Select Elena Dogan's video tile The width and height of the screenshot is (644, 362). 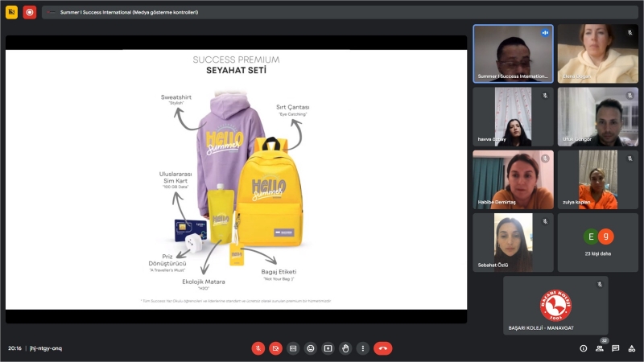coord(598,54)
